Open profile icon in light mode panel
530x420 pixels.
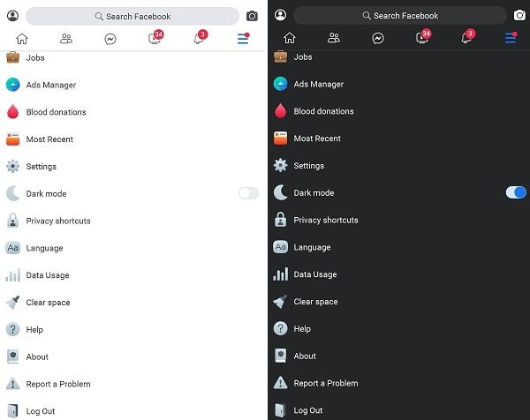pos(13,16)
